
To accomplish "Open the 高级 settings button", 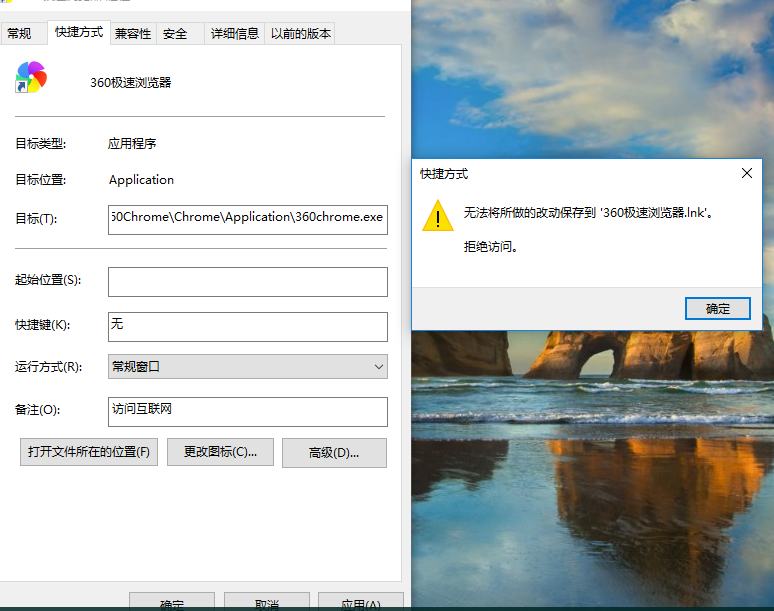I will pos(334,452).
